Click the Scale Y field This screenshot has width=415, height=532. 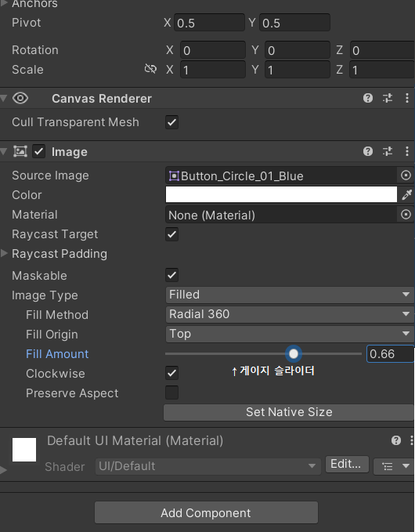tap(298, 70)
